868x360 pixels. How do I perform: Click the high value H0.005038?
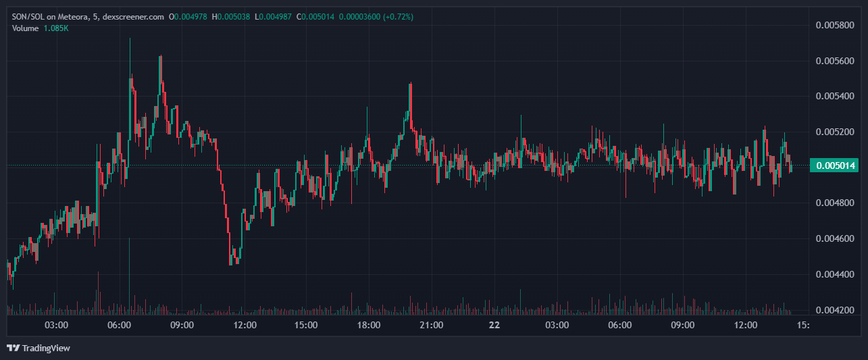pos(232,16)
